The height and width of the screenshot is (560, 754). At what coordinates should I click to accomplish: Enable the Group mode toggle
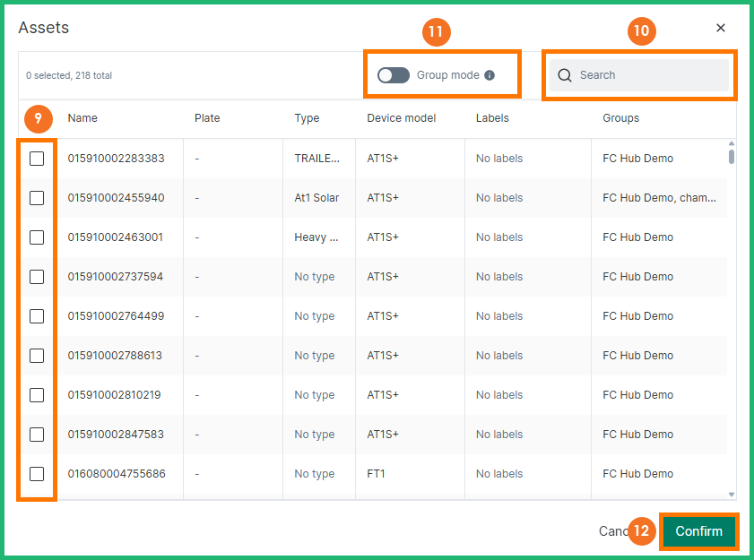pyautogui.click(x=394, y=75)
